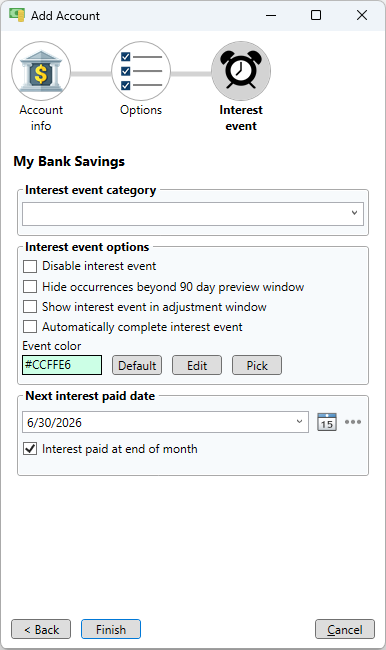The width and height of the screenshot is (386, 650).
Task: Go to the Account info bank icon step
Action: 41,71
